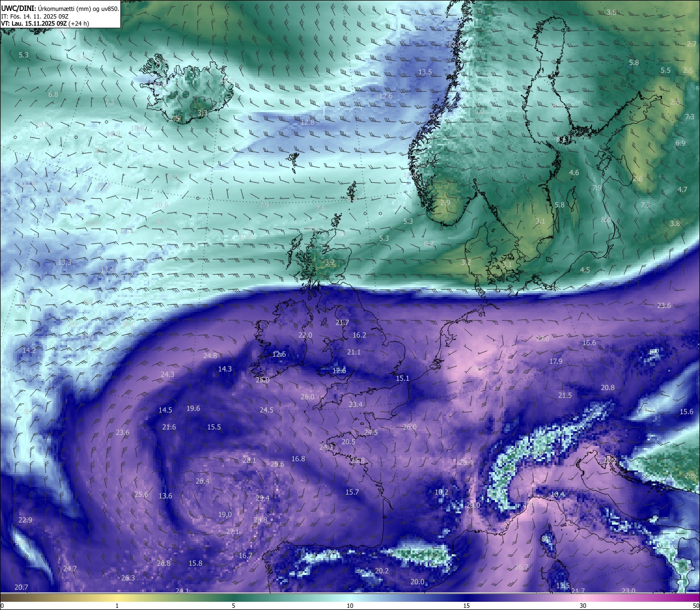Click the value 16.2 over northern England
Viewport: 700px width, 610px height.
(x=359, y=335)
